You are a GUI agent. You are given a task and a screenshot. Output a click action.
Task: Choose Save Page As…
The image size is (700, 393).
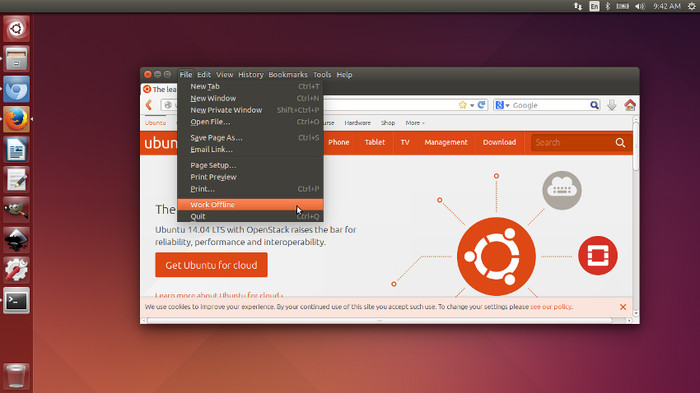pos(250,138)
